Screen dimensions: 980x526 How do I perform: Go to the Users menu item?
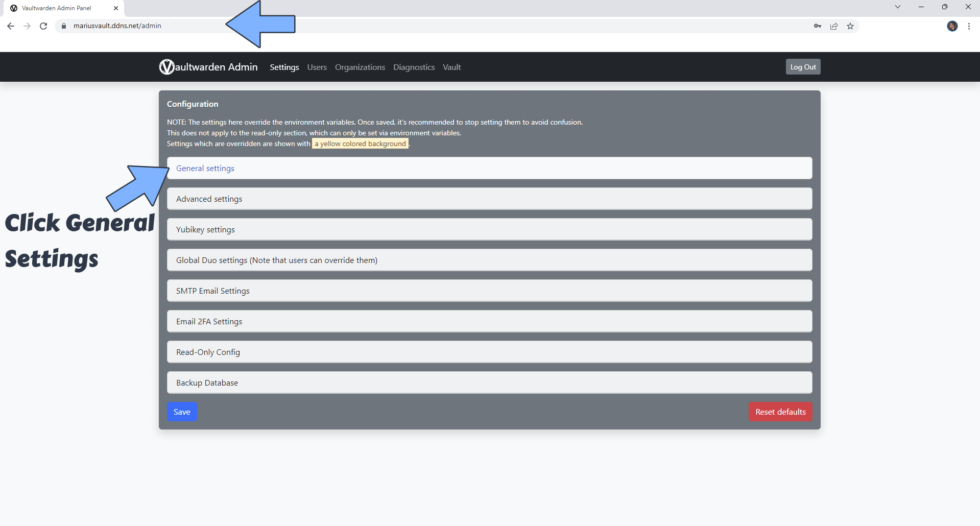317,67
